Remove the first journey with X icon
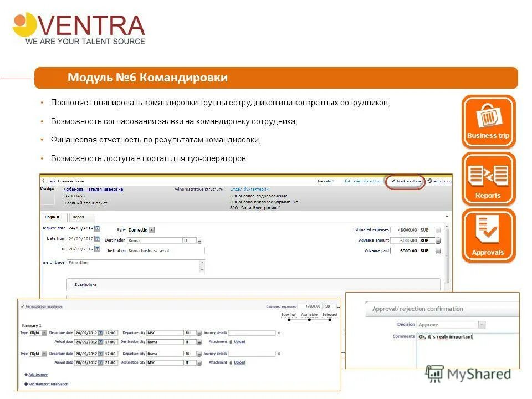The image size is (532, 399). point(279,333)
